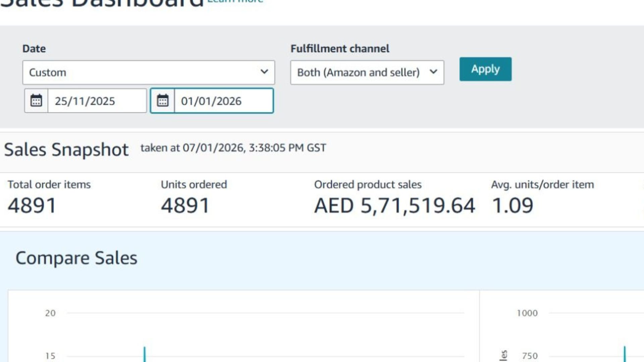
Task: Click the 1000 axis label on sales chart
Action: point(527,313)
